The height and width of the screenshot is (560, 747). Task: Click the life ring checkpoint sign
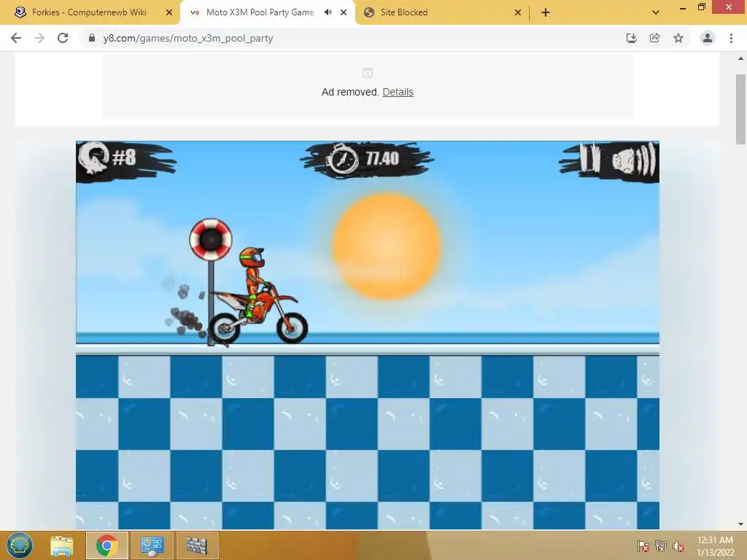tap(211, 239)
